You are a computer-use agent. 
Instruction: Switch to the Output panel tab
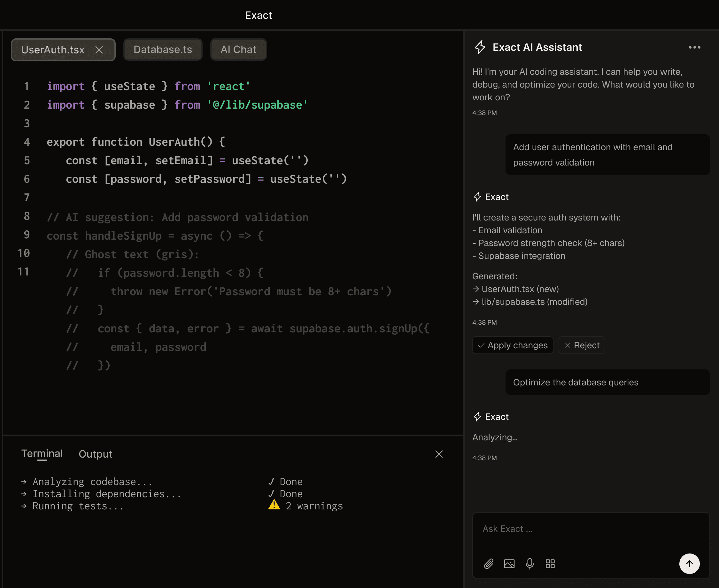pos(95,454)
